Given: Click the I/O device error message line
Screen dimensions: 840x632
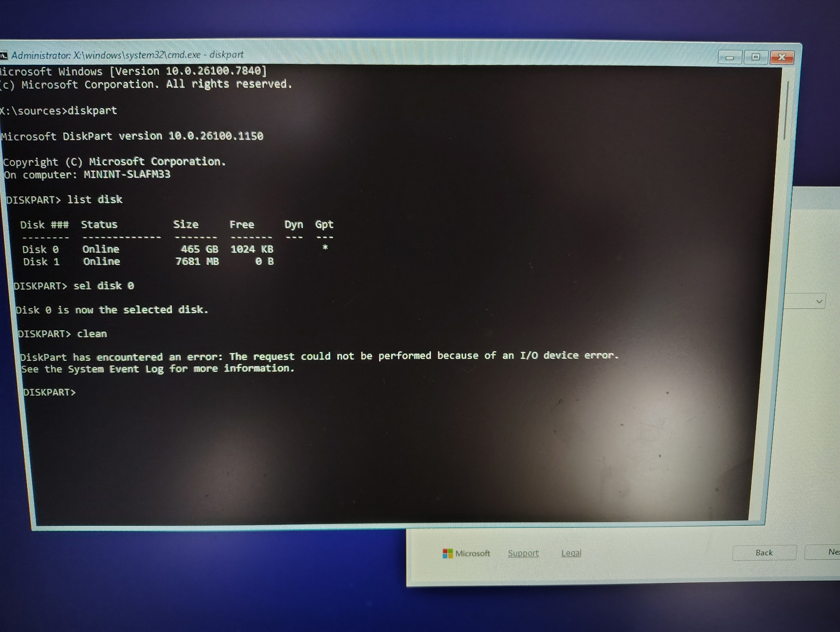Looking at the screenshot, I should pyautogui.click(x=319, y=356).
